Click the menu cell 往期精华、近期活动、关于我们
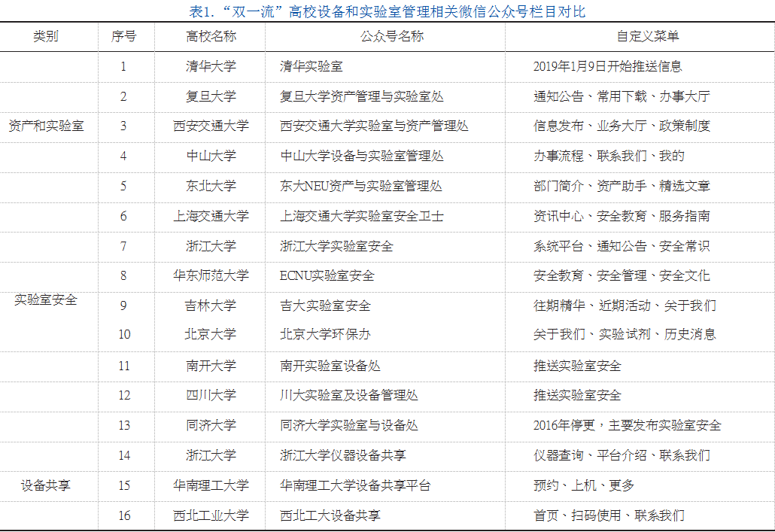Image resolution: width=775 pixels, height=532 pixels. 625,306
